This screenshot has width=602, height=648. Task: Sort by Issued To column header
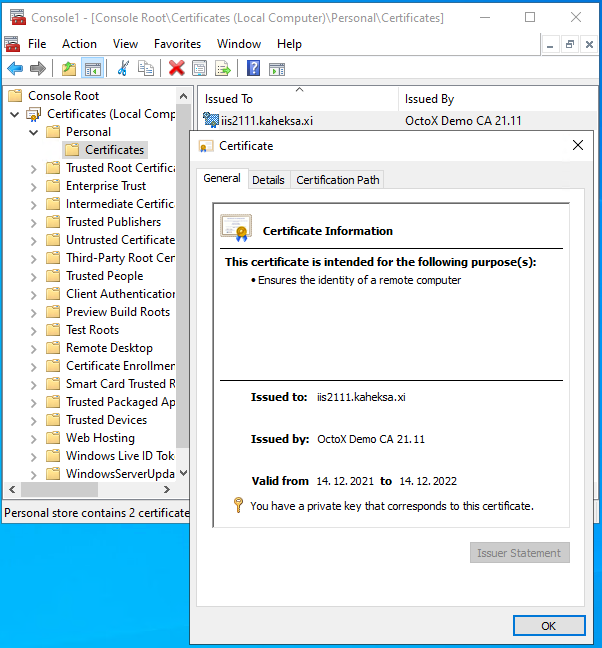pos(298,99)
